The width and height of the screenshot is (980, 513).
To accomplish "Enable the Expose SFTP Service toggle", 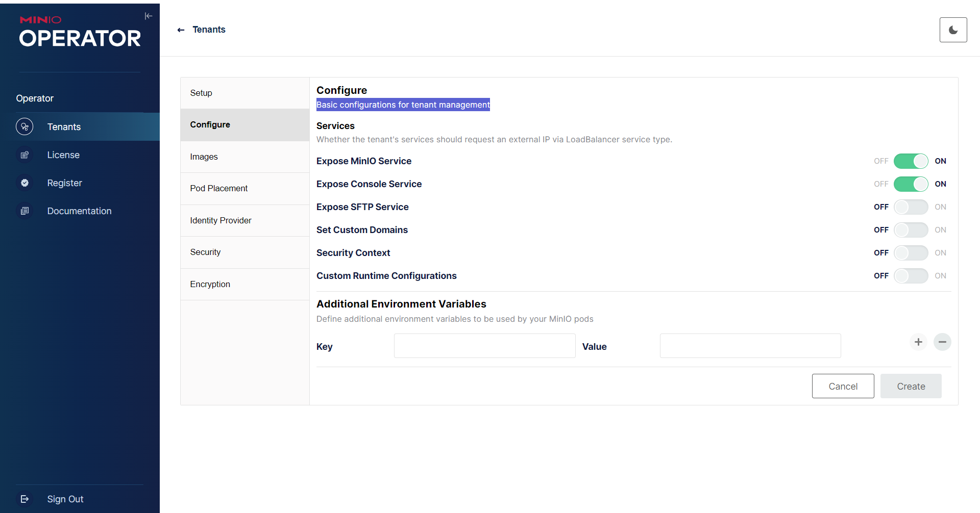I will 911,207.
